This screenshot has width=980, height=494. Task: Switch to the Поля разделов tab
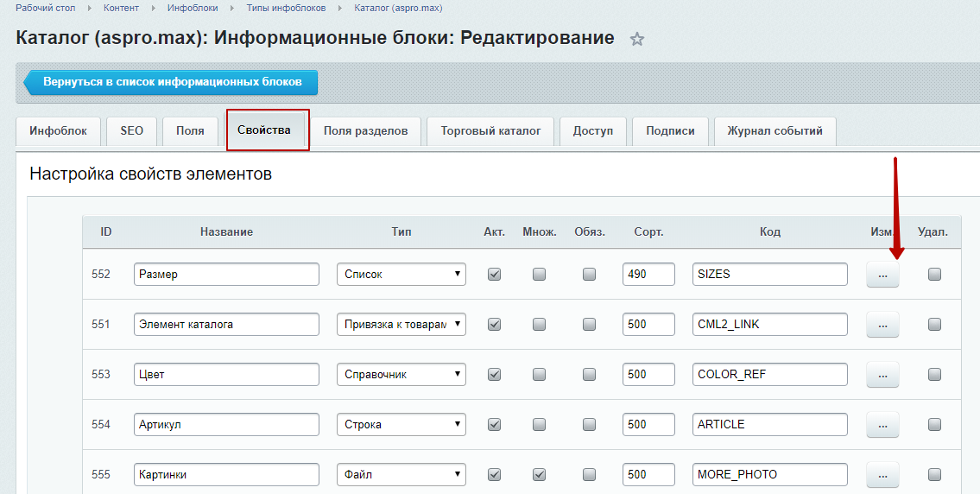point(365,131)
